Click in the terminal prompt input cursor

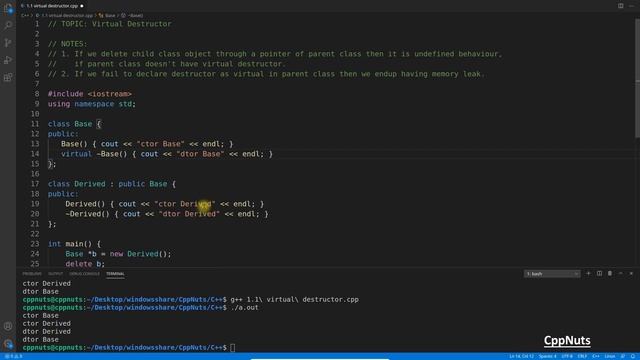pyautogui.click(x=232, y=348)
